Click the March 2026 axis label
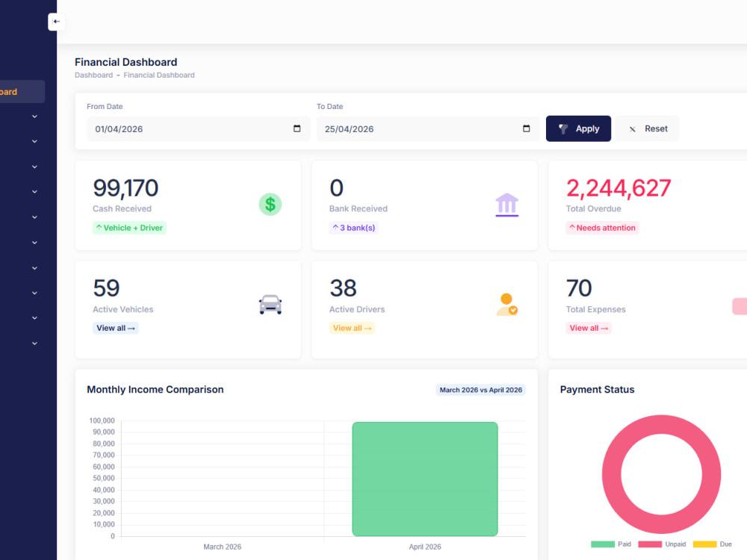Viewport: 747px width, 560px height. pos(222,547)
